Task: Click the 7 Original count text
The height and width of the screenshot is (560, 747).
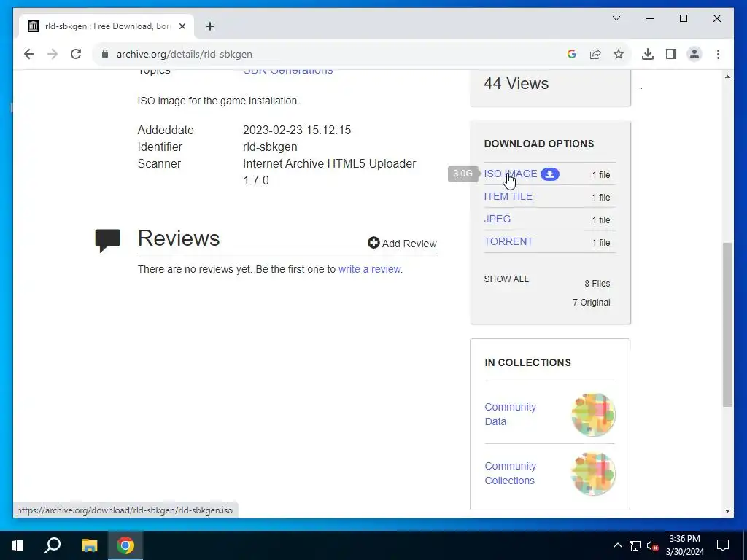Action: point(591,303)
